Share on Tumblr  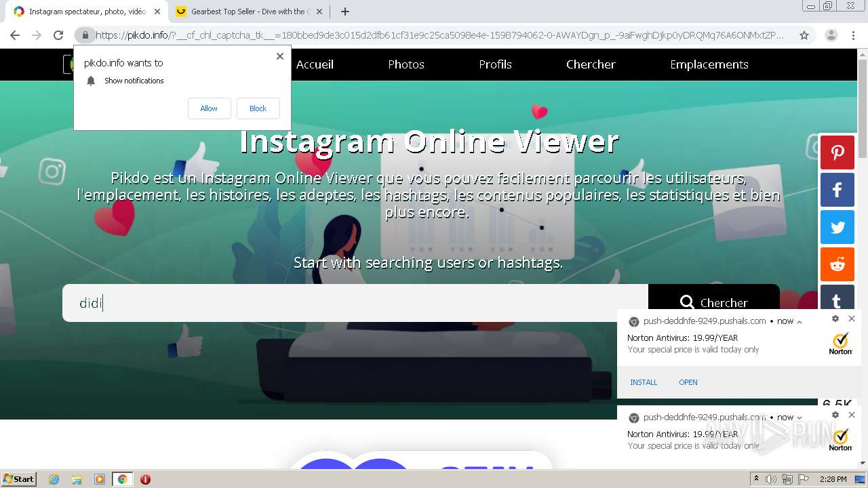[837, 297]
